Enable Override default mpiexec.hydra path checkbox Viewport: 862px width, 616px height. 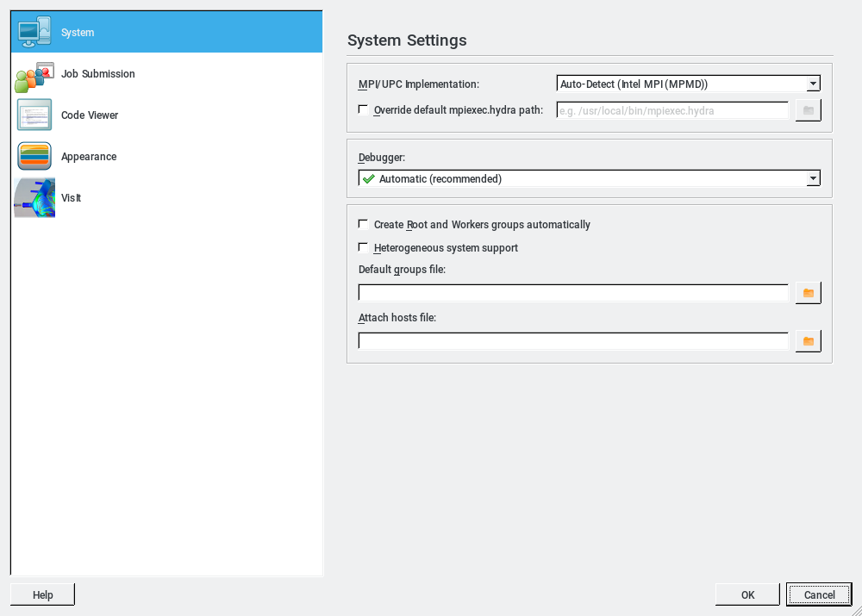coord(363,109)
